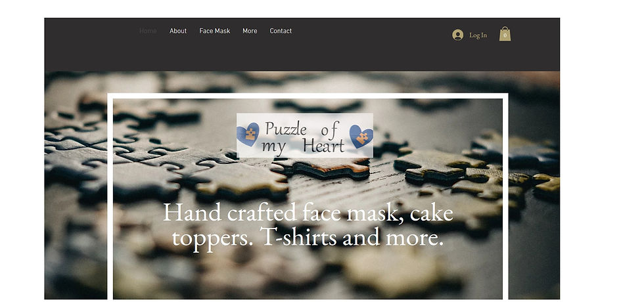Screen dimensions: 644x302
Task: Open the Contact page
Action: coord(281,31)
